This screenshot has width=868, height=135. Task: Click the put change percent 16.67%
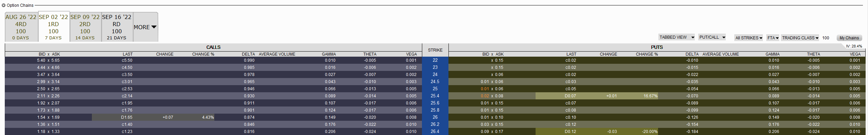(x=650, y=96)
